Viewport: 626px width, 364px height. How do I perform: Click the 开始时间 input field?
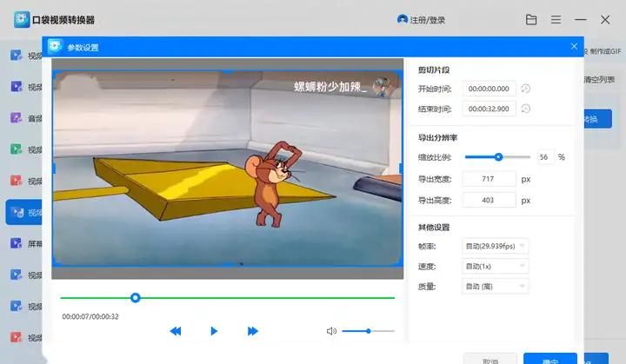(489, 89)
